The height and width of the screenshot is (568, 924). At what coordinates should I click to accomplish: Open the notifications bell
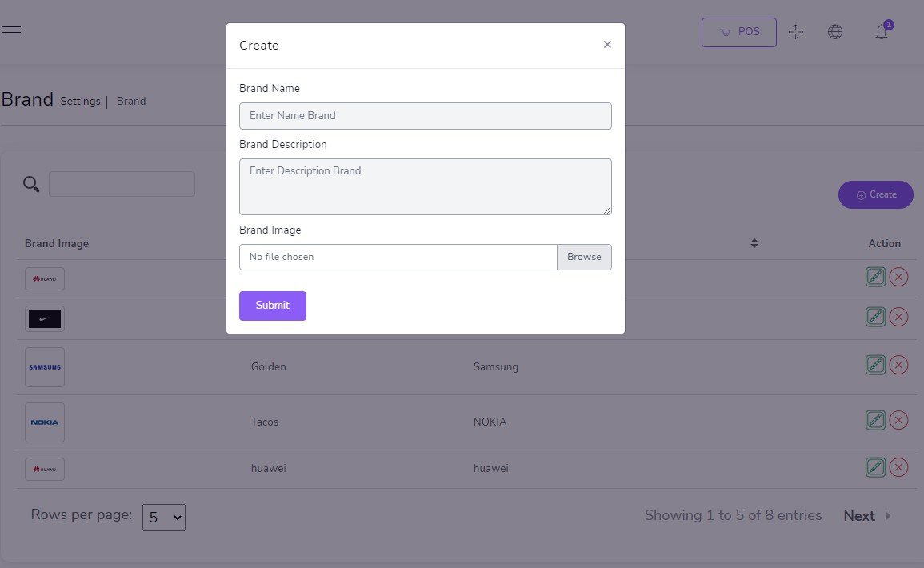click(x=882, y=32)
